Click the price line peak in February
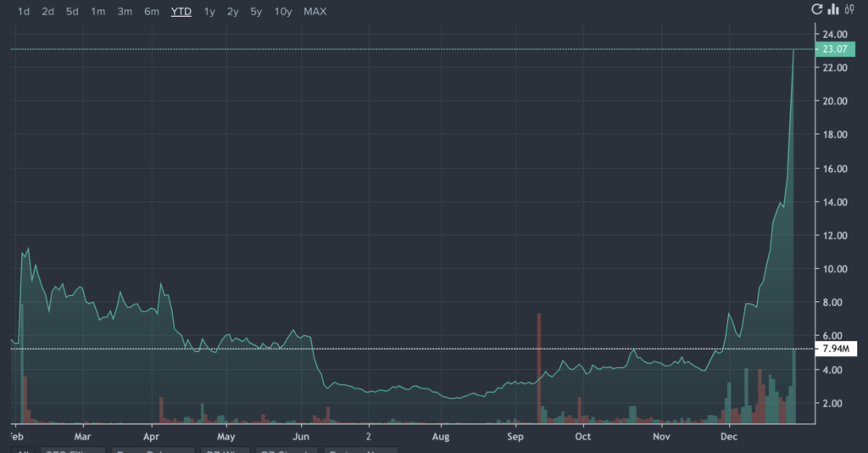Viewport: 868px width, 453px height. pos(28,249)
